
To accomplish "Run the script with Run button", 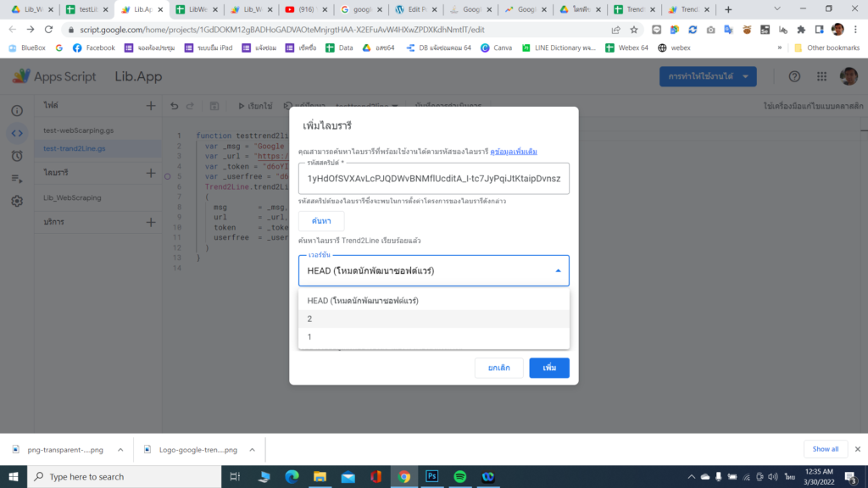I will click(255, 106).
